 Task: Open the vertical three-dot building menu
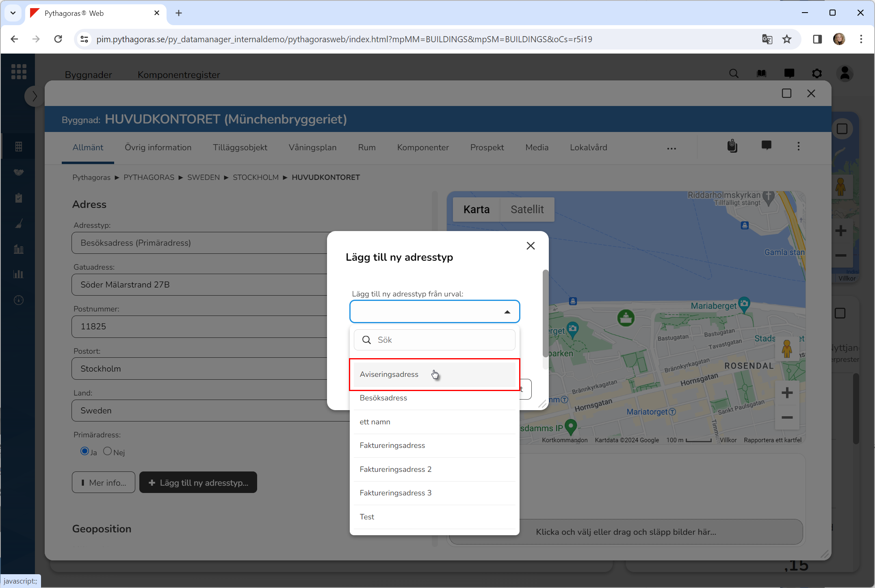[798, 146]
